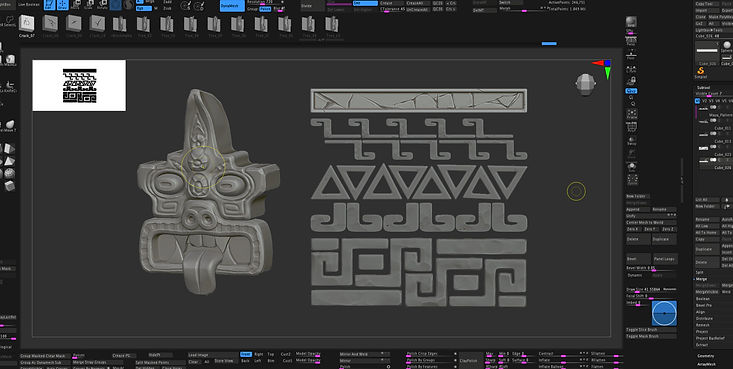Toggle Live Boolean mode
This screenshot has width=733, height=369.
(28, 4)
